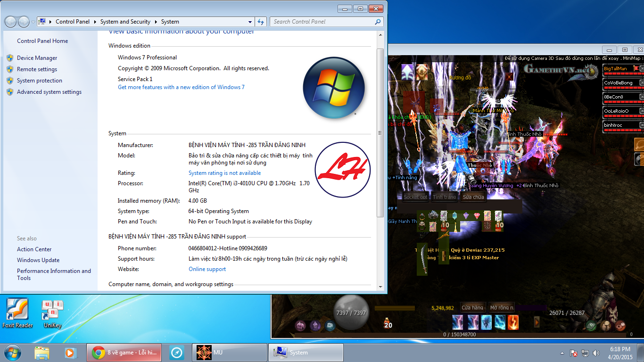
Task: Remove CoVoBeBong from party with X
Action: 642,83
